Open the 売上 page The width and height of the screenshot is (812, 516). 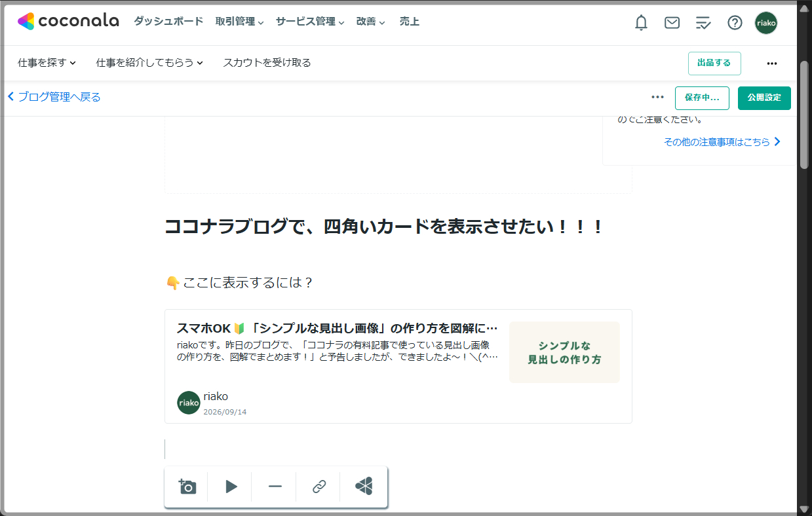(x=410, y=22)
